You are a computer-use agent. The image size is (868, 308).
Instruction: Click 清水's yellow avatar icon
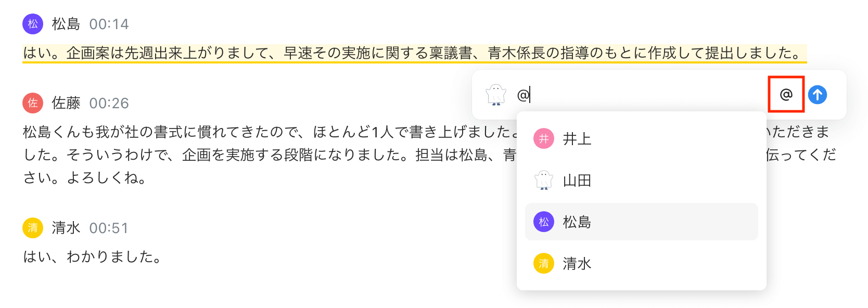pos(32,228)
